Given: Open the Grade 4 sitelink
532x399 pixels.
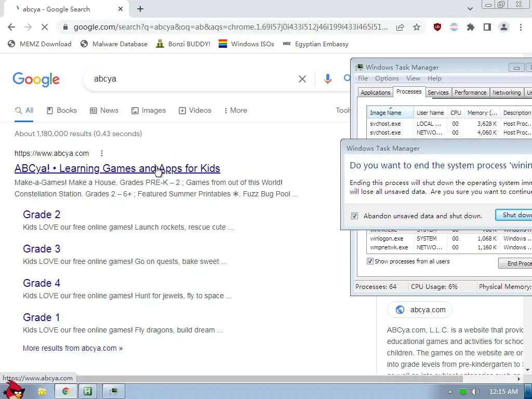Looking at the screenshot, I should point(42,283).
